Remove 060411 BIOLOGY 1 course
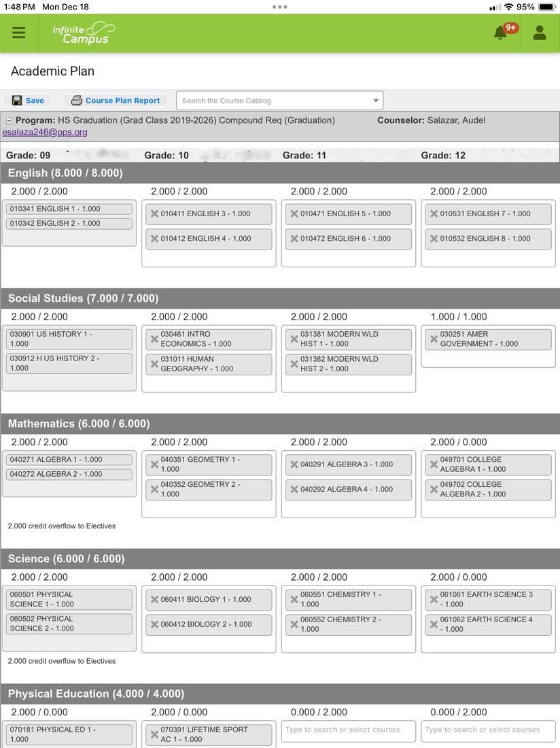The image size is (560, 748). coord(154,600)
